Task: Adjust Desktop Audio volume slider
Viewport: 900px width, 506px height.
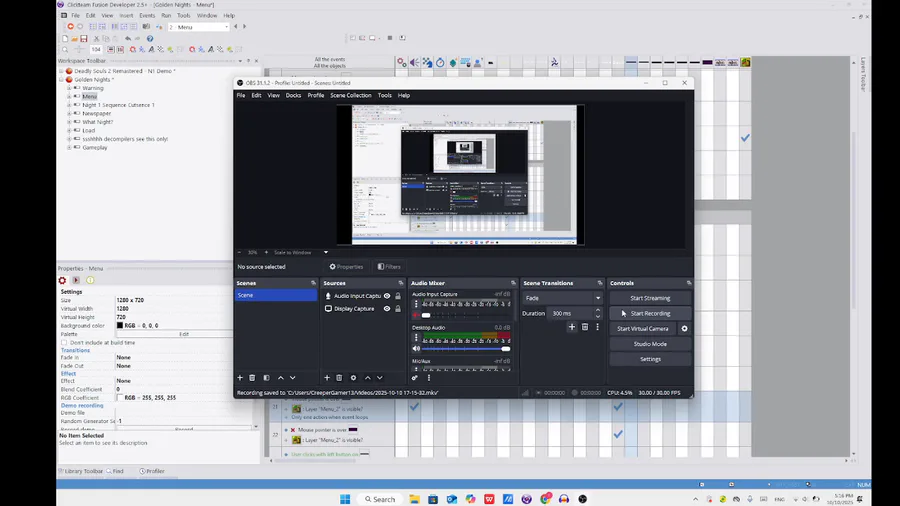Action: [x=466, y=349]
